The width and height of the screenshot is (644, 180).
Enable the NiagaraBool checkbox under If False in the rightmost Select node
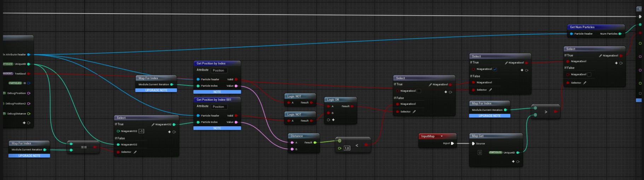click(589, 75)
